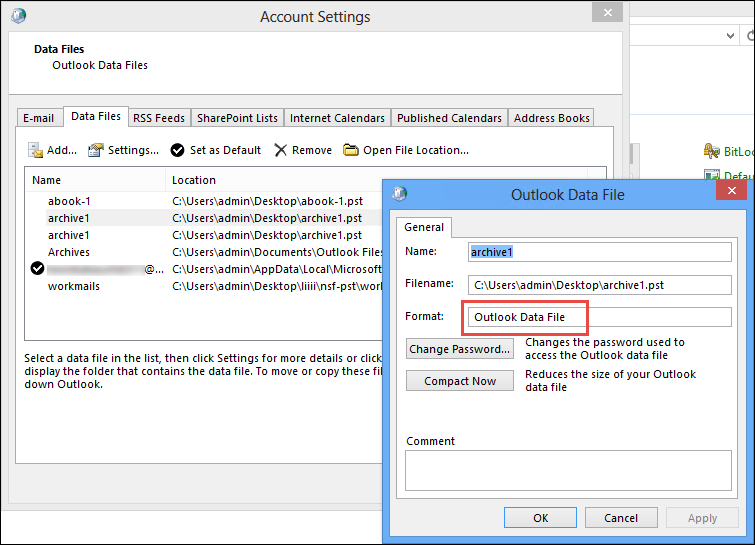Open the RSS Feeds tab
Viewport: 755px width, 545px height.
[159, 118]
